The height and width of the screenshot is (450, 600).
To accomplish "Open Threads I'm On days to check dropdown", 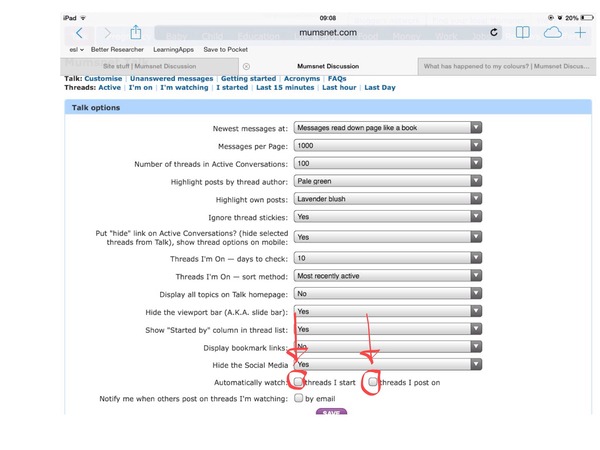I will pyautogui.click(x=388, y=258).
